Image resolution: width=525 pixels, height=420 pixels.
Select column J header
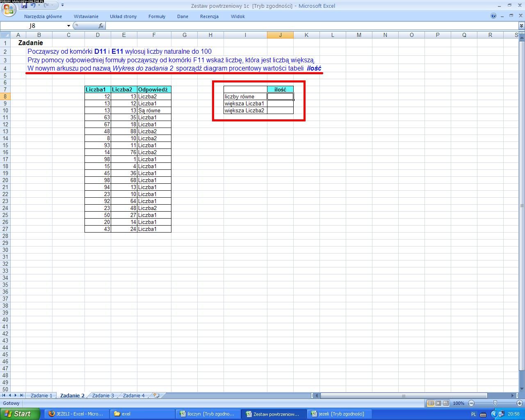(x=280, y=35)
